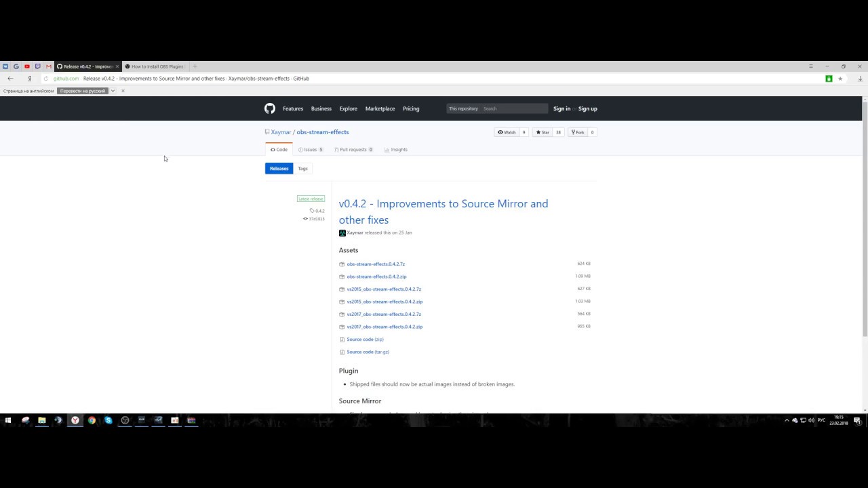Open commit 37d1813 link
The image size is (868, 488).
point(314,219)
